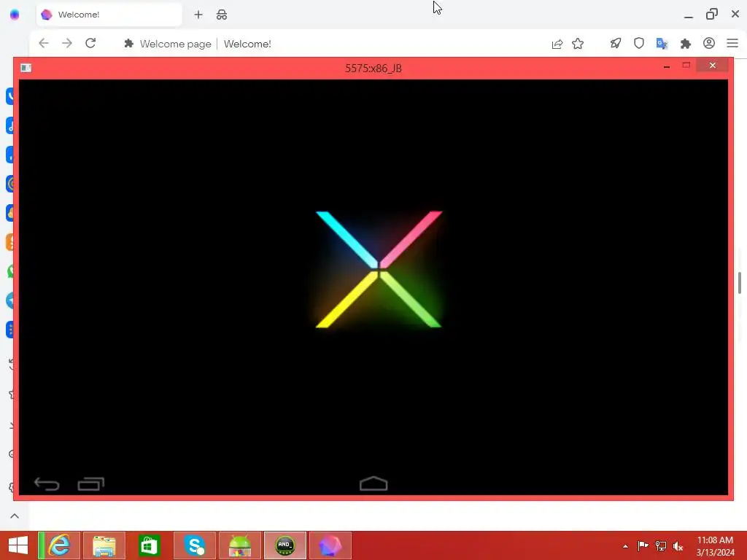Tap the Android home navigation button
This screenshot has width=747, height=560.
(373, 484)
